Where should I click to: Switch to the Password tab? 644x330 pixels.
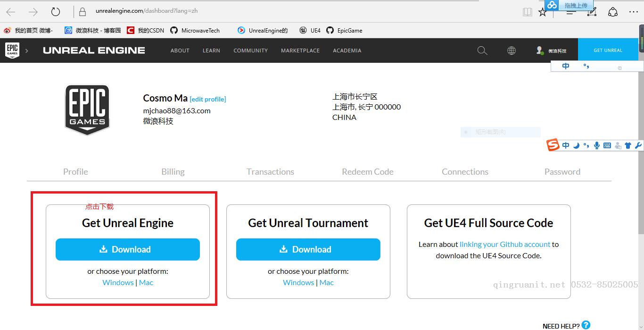tap(562, 172)
